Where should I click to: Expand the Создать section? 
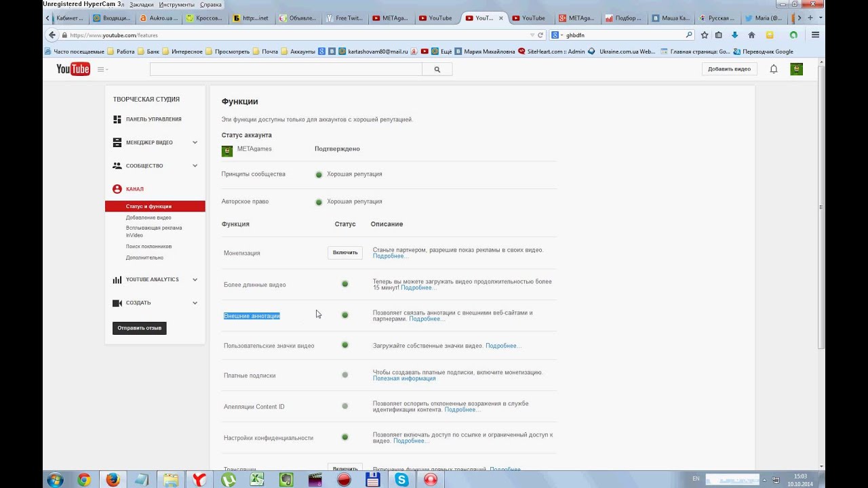[195, 303]
